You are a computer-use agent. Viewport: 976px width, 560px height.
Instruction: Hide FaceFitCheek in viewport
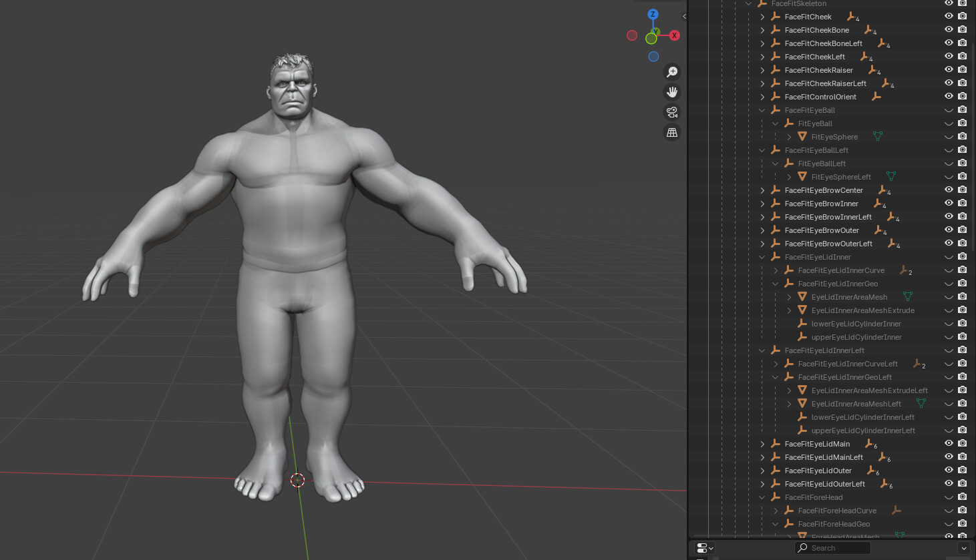point(949,17)
